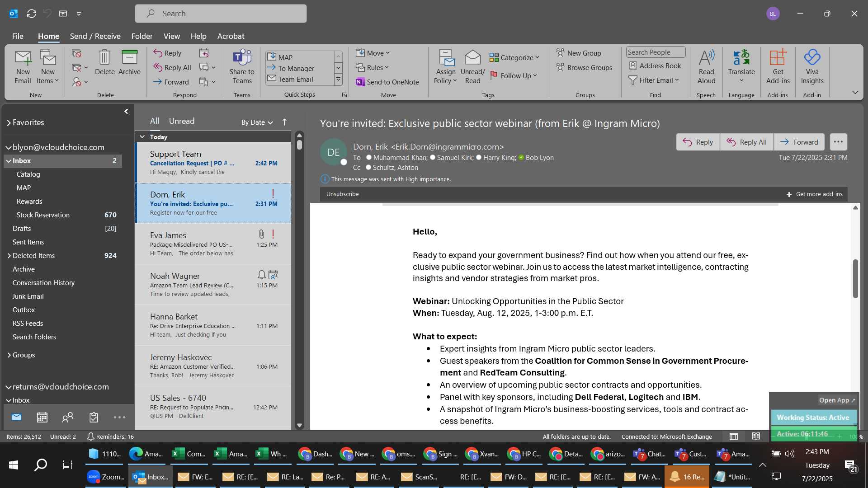Screen dimensions: 868x488
Task: Switch to Tasks view
Action: (x=94, y=417)
